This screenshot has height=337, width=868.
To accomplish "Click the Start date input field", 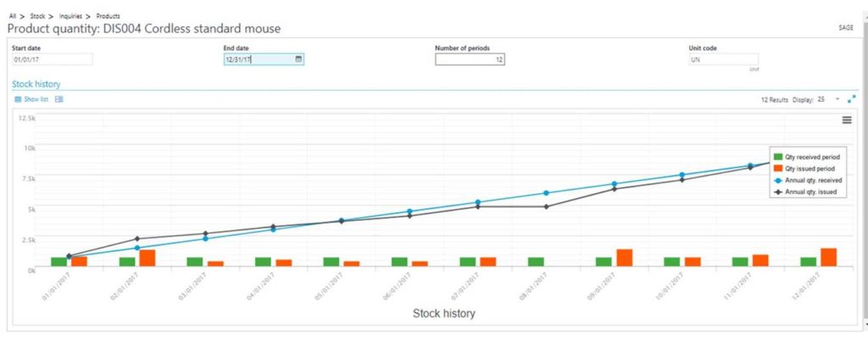I will (52, 59).
